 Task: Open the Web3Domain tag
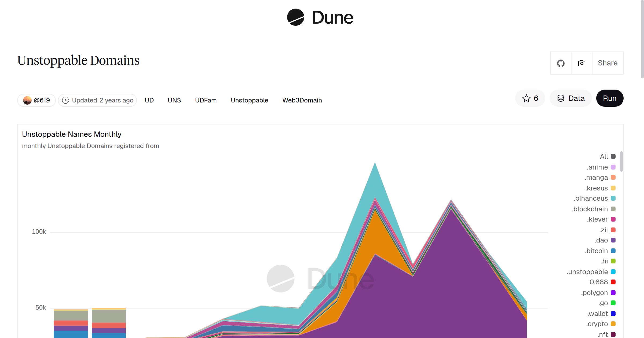[302, 100]
